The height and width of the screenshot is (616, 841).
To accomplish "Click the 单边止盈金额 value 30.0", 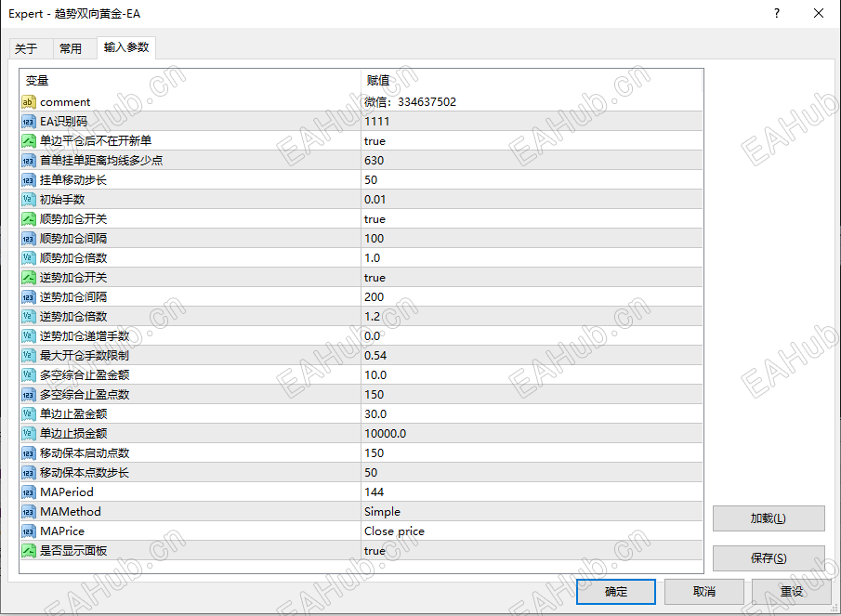I will [375, 413].
